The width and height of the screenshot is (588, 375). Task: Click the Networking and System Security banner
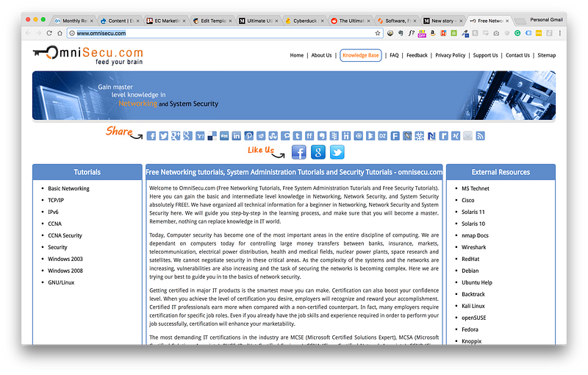(293, 96)
